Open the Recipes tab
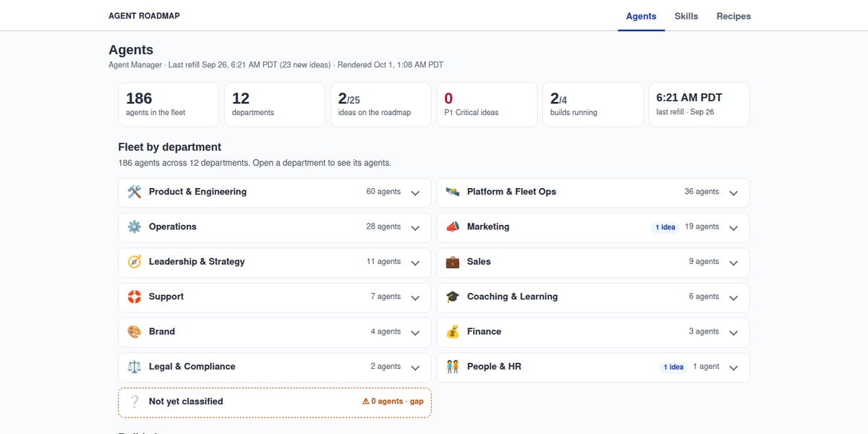Screen dimensions: 868x434 coord(733,16)
